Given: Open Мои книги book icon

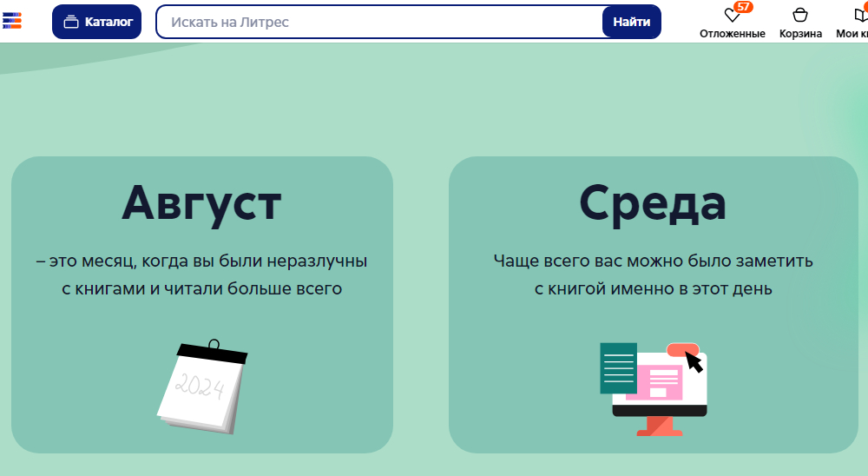Looking at the screenshot, I should (x=861, y=15).
